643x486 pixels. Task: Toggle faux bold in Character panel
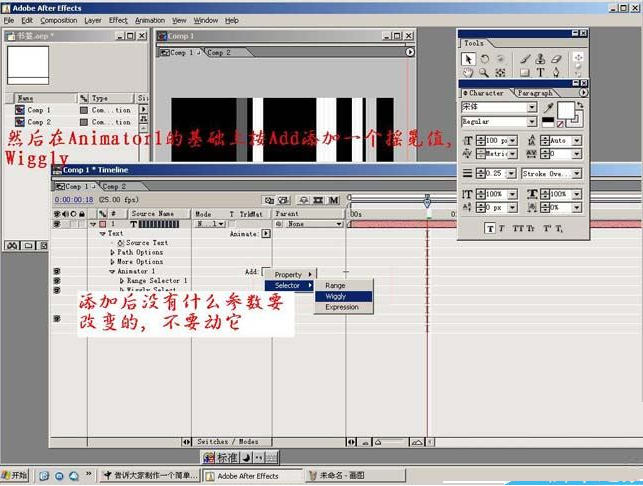click(489, 228)
